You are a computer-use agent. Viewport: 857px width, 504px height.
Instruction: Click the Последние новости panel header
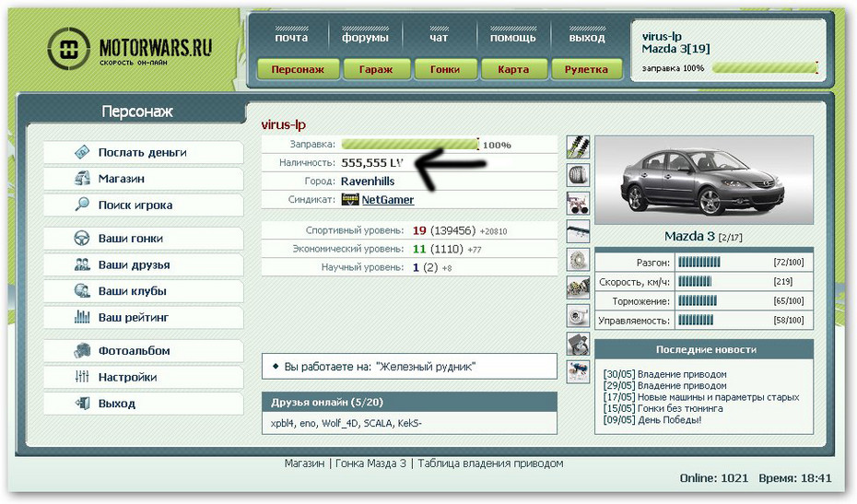tap(704, 349)
